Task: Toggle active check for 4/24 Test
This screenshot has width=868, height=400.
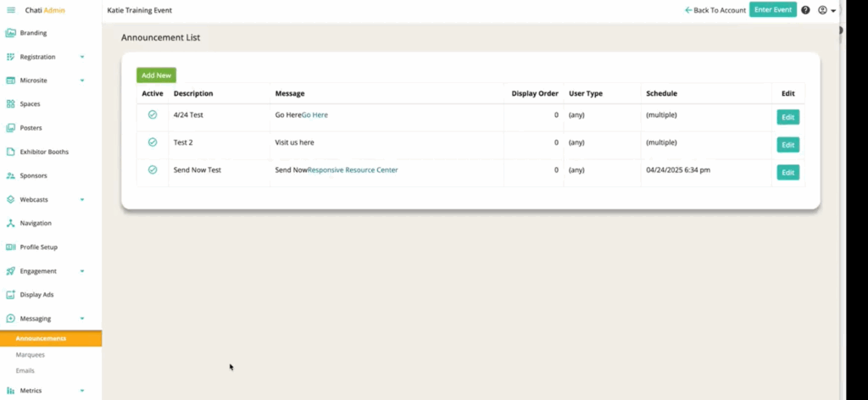Action: [153, 114]
